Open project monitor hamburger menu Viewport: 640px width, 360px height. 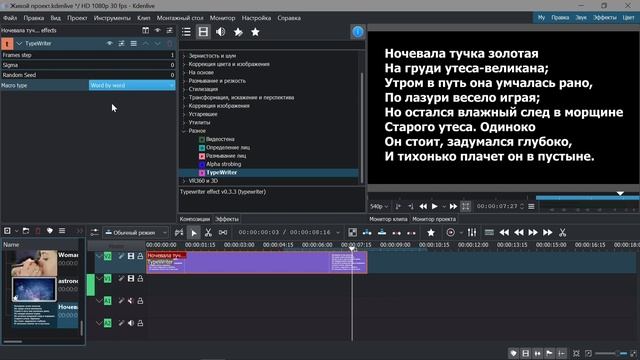pyautogui.click(x=531, y=207)
